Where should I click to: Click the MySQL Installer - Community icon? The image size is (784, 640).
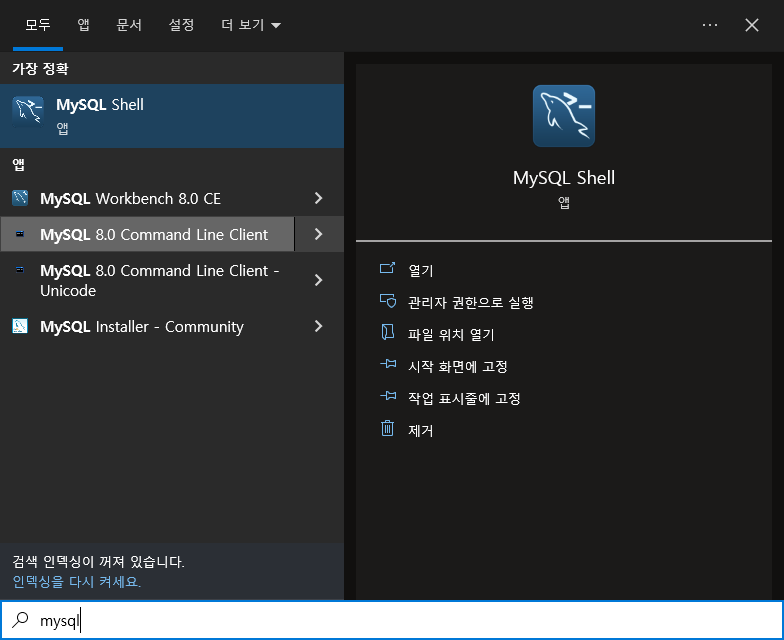[x=20, y=326]
